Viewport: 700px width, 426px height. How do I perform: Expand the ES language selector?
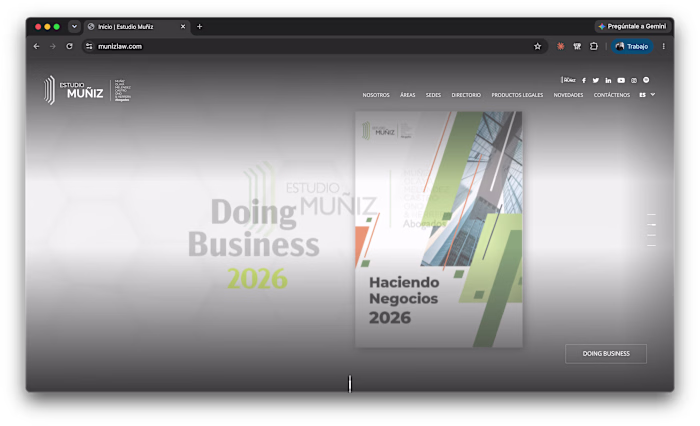[647, 95]
